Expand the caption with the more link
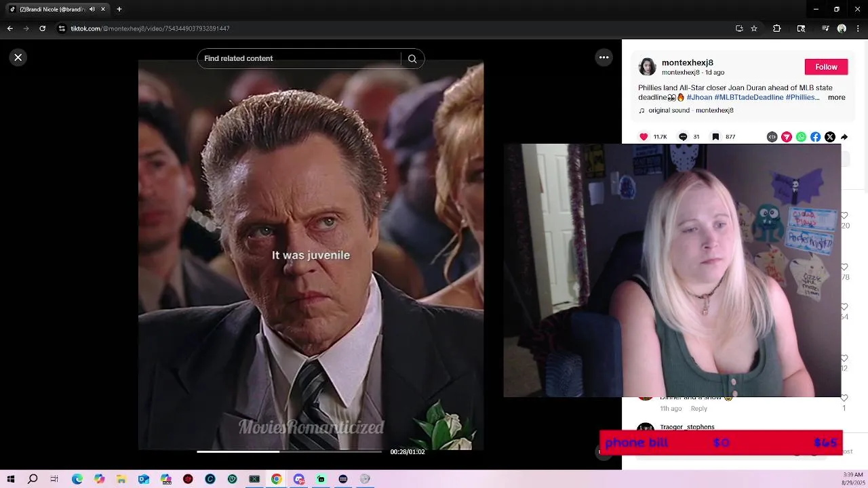Screen dimensions: 868x488 click(x=836, y=98)
